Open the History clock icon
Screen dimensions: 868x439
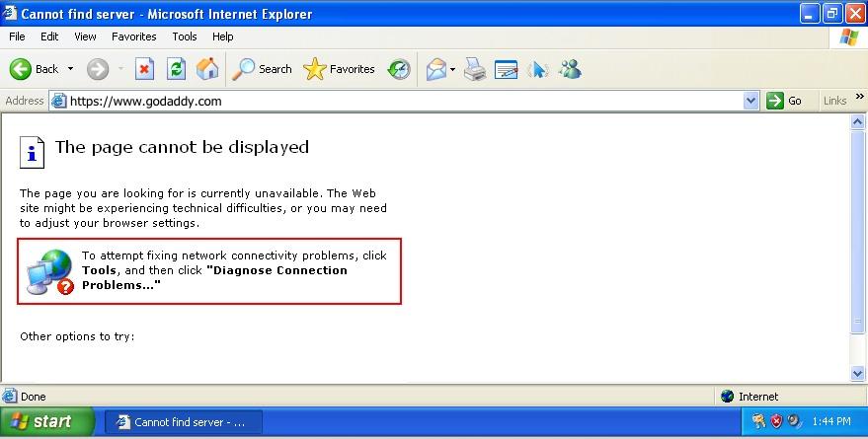[x=399, y=69]
